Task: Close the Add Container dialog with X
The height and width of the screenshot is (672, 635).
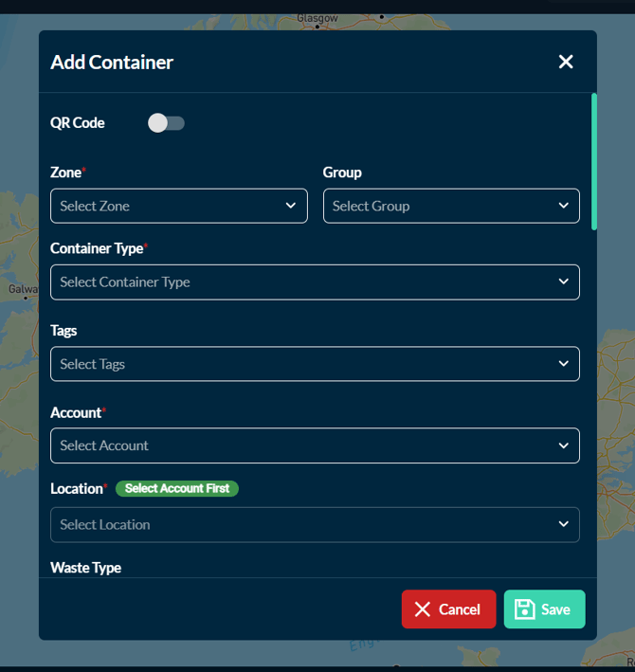Action: 566,62
